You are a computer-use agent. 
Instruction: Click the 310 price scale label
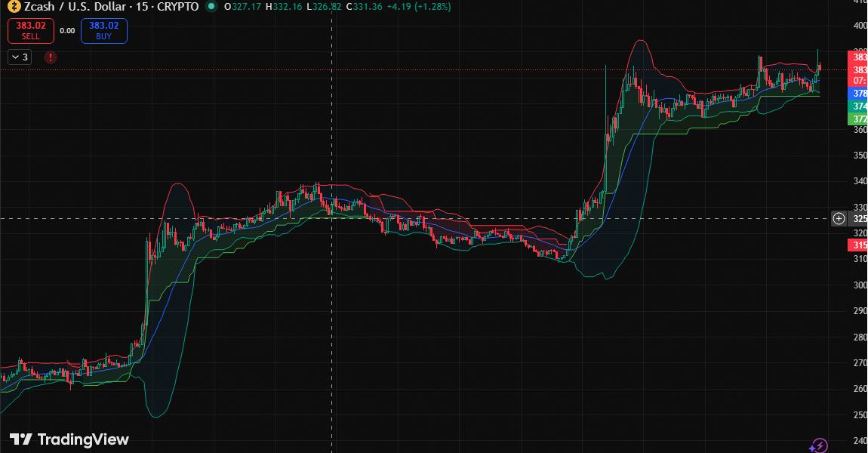[860, 259]
